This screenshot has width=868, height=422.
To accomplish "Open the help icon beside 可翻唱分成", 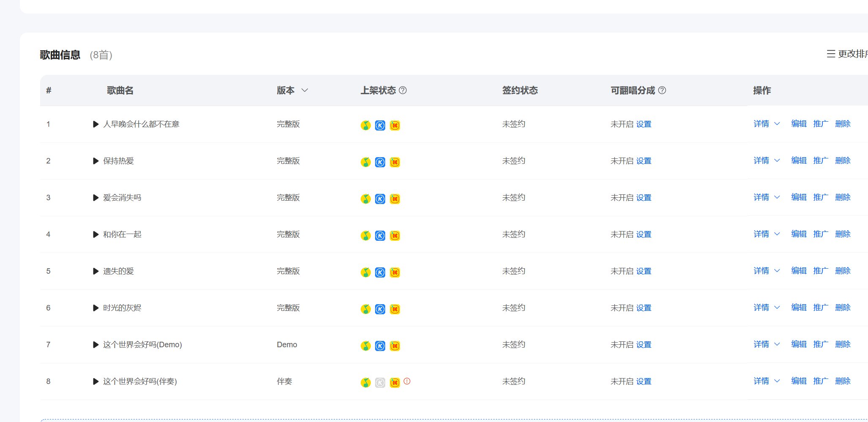I will tap(662, 90).
